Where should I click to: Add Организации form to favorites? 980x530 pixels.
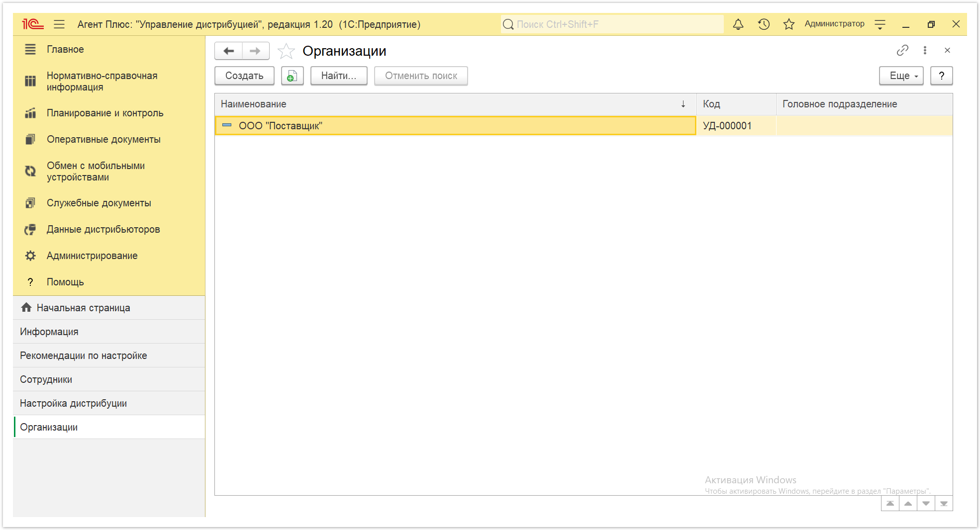[286, 51]
